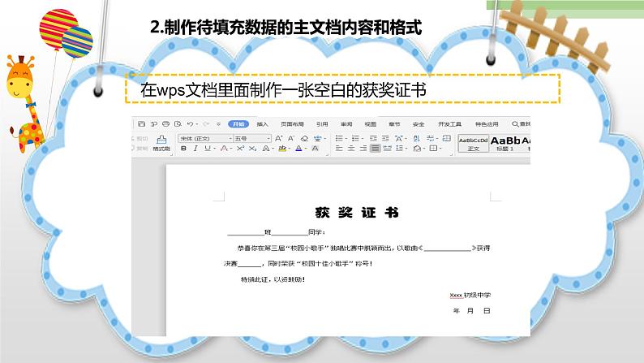Align text left
This screenshot has width=644, height=363.
click(x=338, y=148)
